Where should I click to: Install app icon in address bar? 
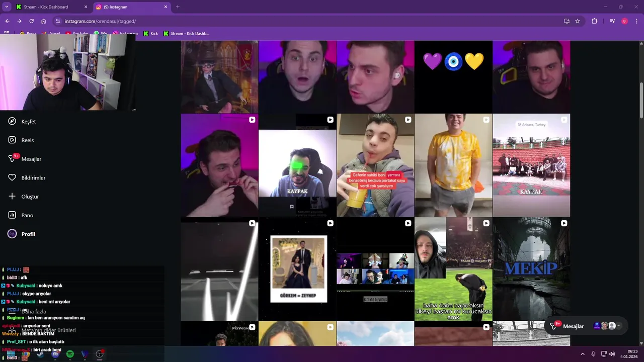click(567, 21)
